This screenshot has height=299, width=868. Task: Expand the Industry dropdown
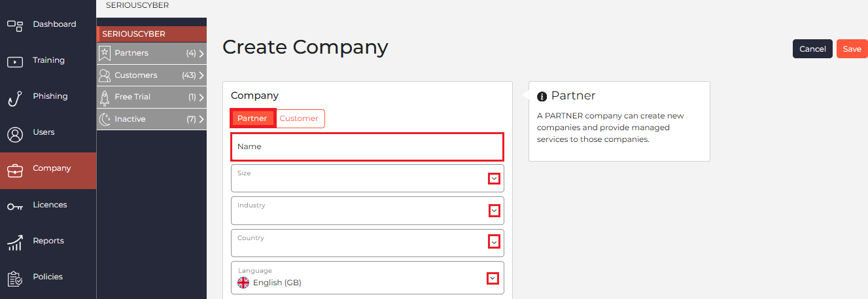pyautogui.click(x=495, y=211)
